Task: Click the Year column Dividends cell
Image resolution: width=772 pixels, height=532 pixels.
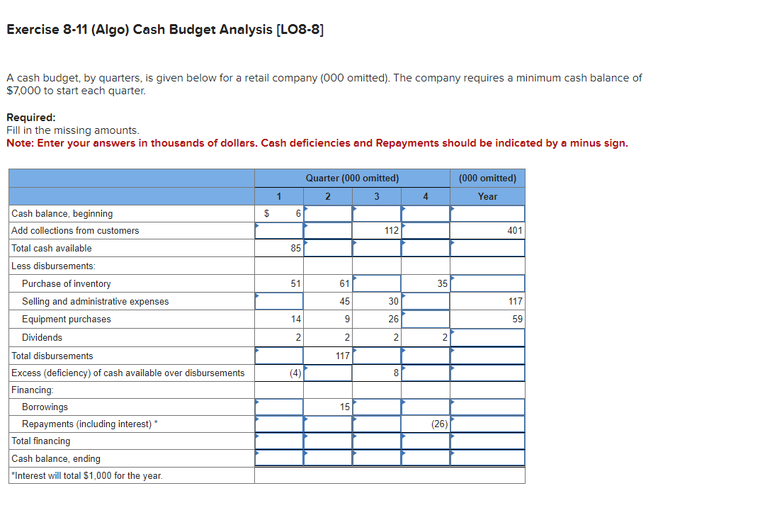Action: click(x=487, y=336)
